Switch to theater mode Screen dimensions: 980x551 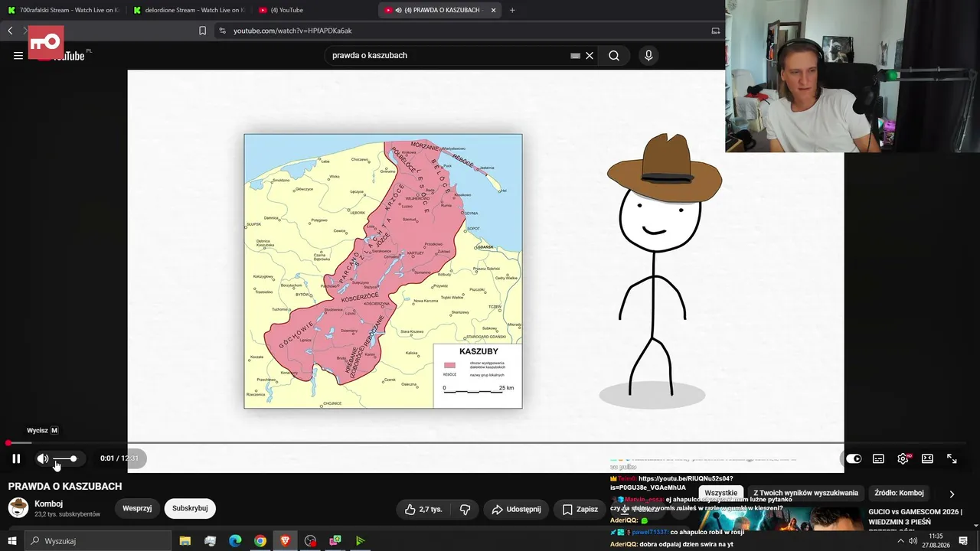927,458
